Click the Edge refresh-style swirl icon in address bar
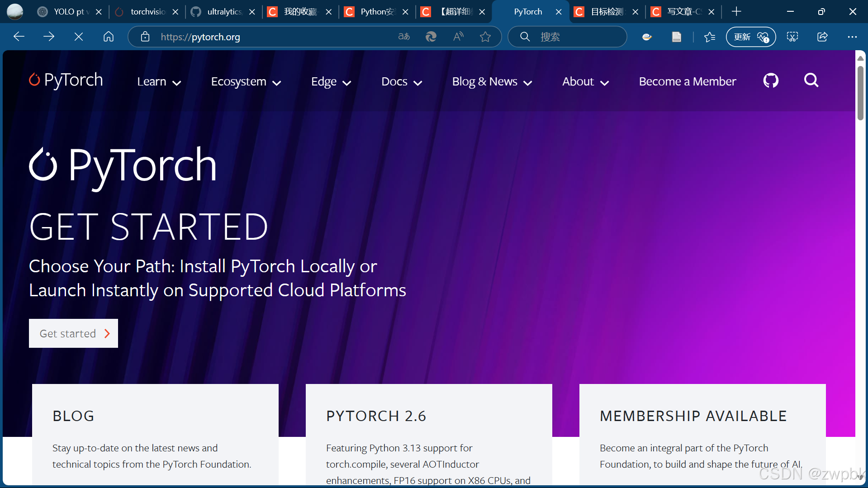The height and width of the screenshot is (488, 868). tap(431, 37)
